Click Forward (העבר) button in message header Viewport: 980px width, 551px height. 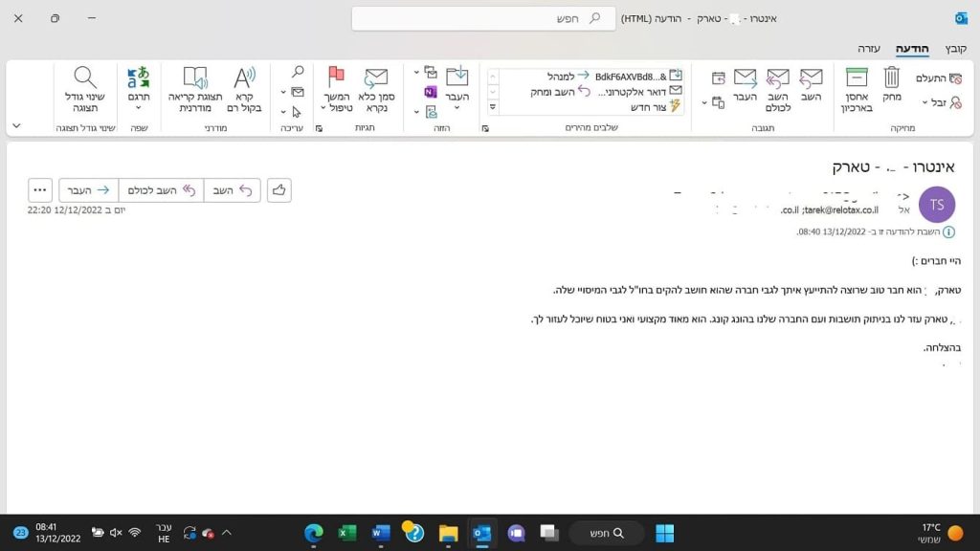pyautogui.click(x=88, y=190)
